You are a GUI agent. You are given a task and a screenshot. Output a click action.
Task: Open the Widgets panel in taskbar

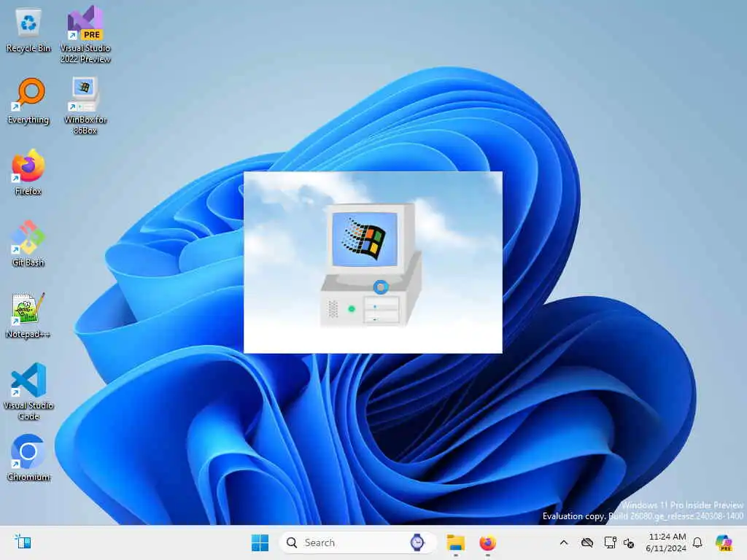[23, 542]
